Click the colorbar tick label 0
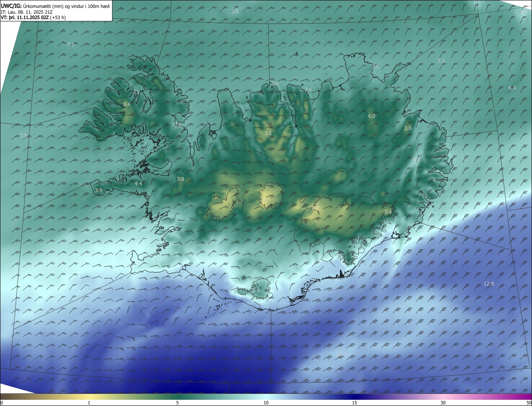The width and height of the screenshot is (532, 406). [2, 403]
